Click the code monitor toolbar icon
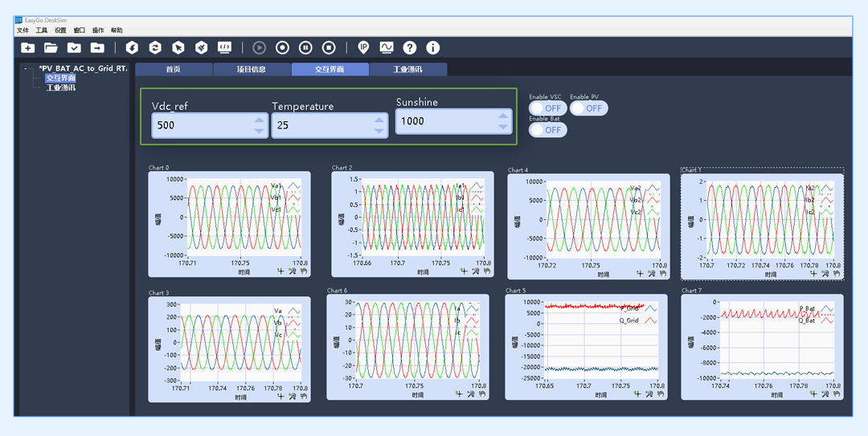The image size is (868, 436). (224, 47)
